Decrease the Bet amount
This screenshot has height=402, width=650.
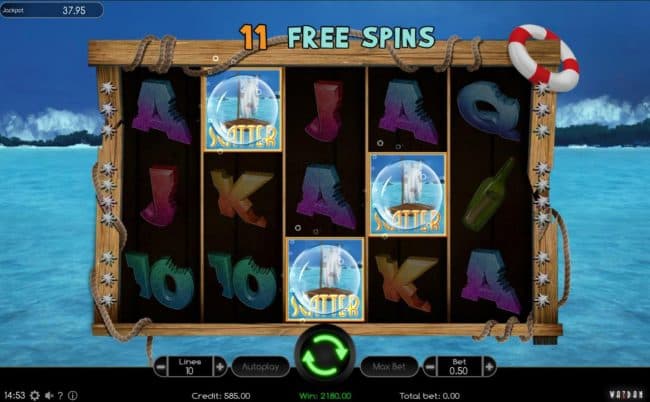430,367
